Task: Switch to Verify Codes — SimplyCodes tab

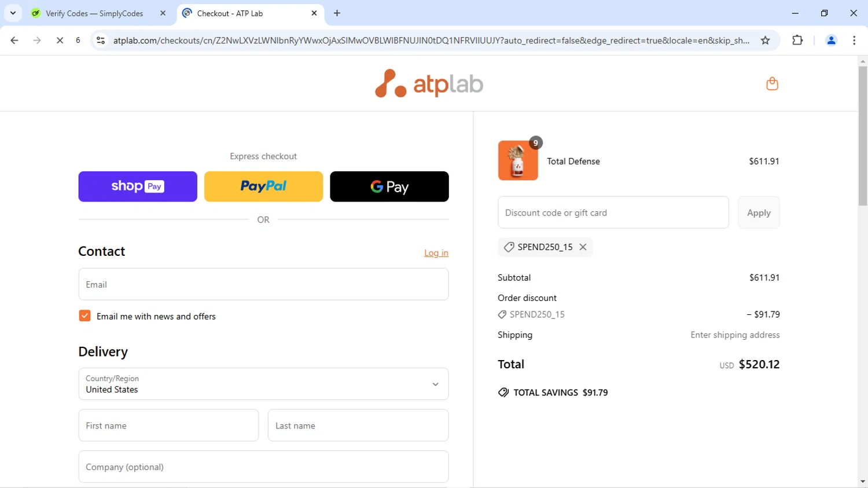Action: click(x=94, y=13)
